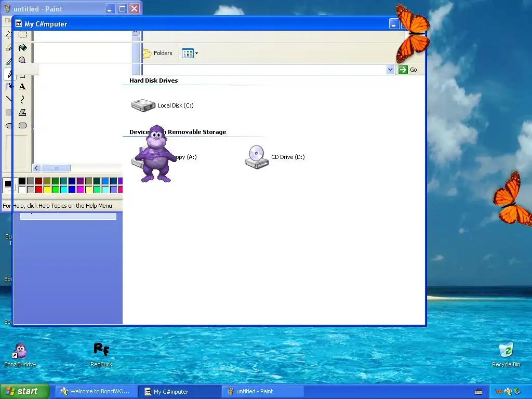Switch to Welcome to BonziWO... taskbar button
This screenshot has width=532, height=399.
pyautogui.click(x=96, y=391)
